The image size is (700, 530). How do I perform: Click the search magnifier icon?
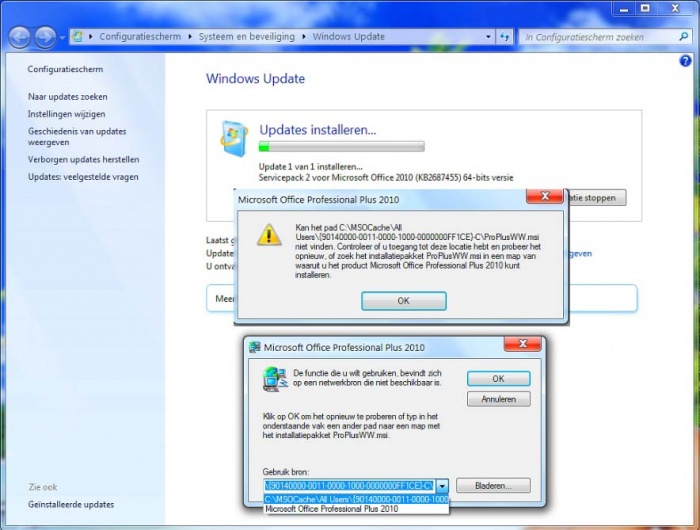click(x=683, y=37)
